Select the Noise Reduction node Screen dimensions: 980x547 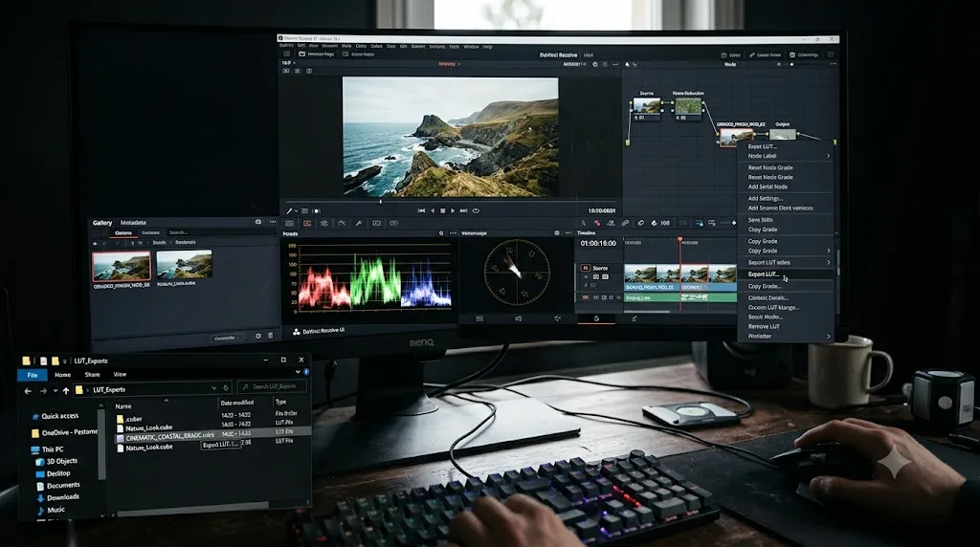click(x=687, y=107)
